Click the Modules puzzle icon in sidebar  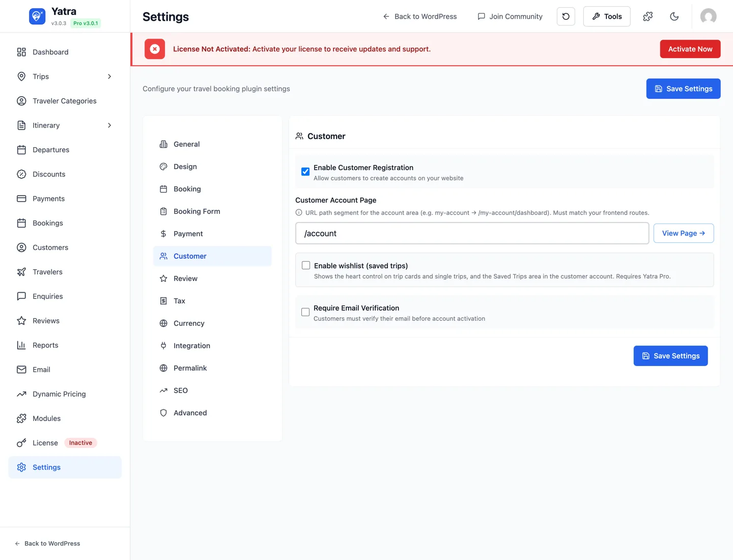pos(21,418)
